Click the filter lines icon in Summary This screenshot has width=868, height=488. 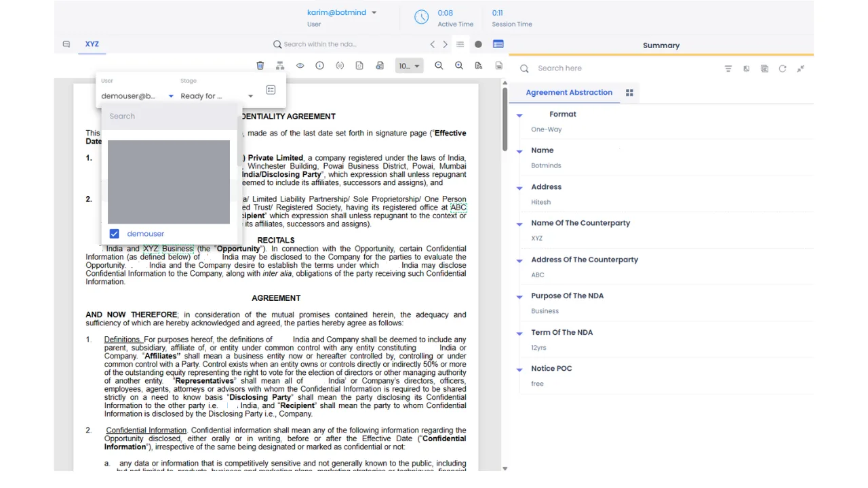pos(728,68)
